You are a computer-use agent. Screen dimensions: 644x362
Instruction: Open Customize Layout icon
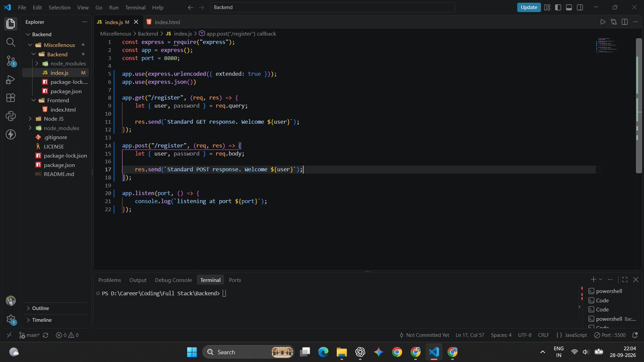(x=547, y=8)
